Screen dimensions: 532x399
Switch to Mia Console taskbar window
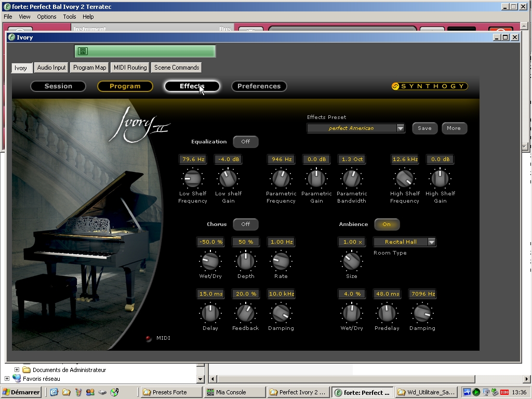[x=235, y=392]
